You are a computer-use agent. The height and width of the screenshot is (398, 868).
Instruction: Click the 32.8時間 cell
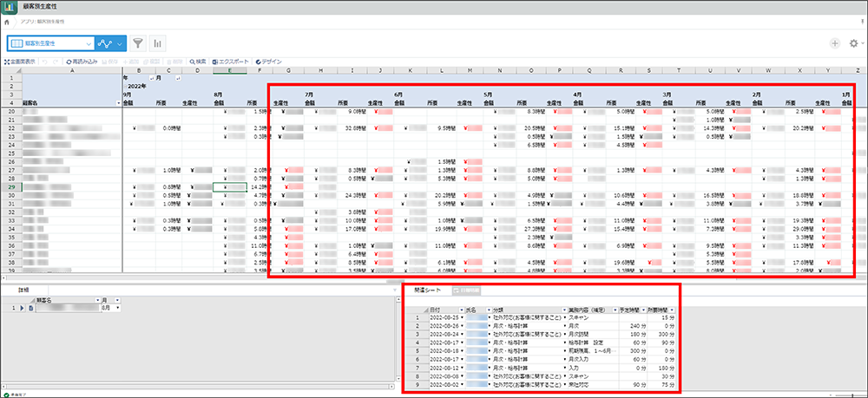351,128
